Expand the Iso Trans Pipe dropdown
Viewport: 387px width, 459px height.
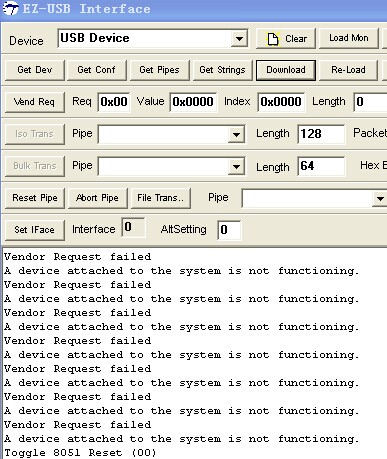tap(236, 135)
